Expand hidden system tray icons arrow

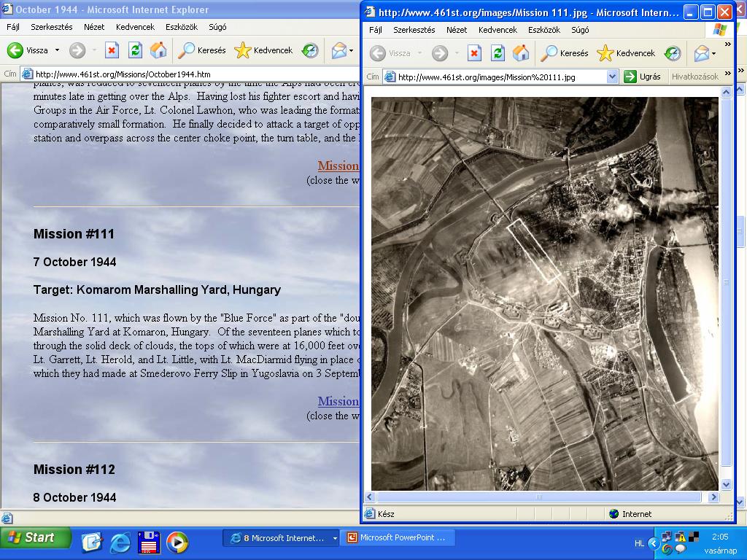click(653, 543)
